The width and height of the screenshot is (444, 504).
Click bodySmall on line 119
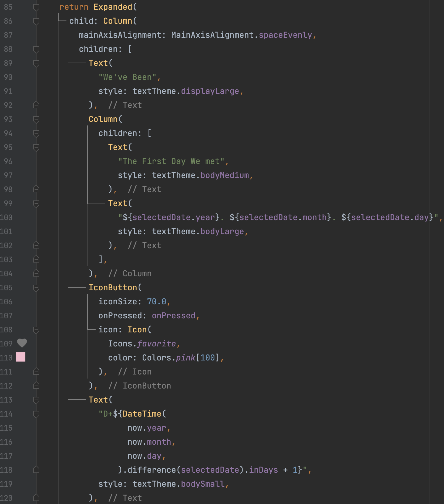[203, 484]
